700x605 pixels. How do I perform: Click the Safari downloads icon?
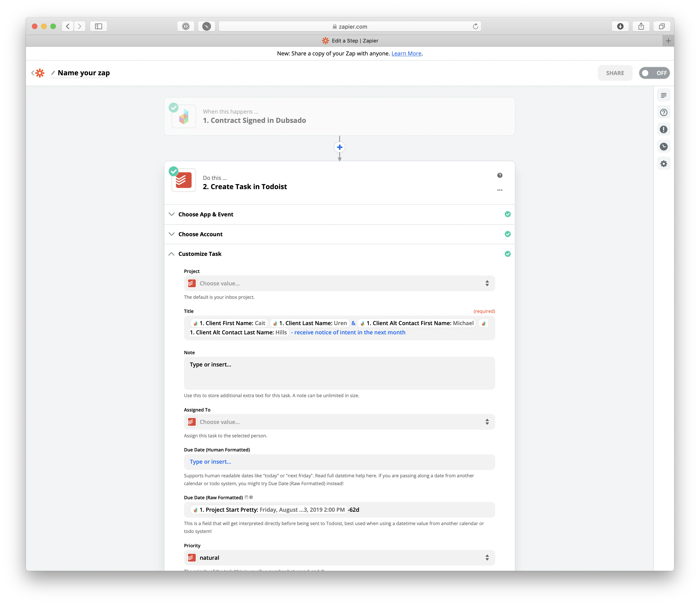(620, 26)
